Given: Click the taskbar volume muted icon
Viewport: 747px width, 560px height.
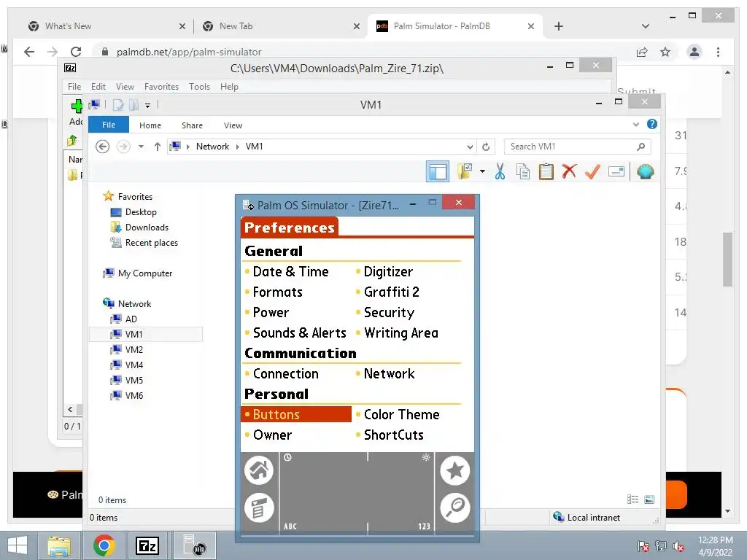Looking at the screenshot, I should (x=678, y=546).
